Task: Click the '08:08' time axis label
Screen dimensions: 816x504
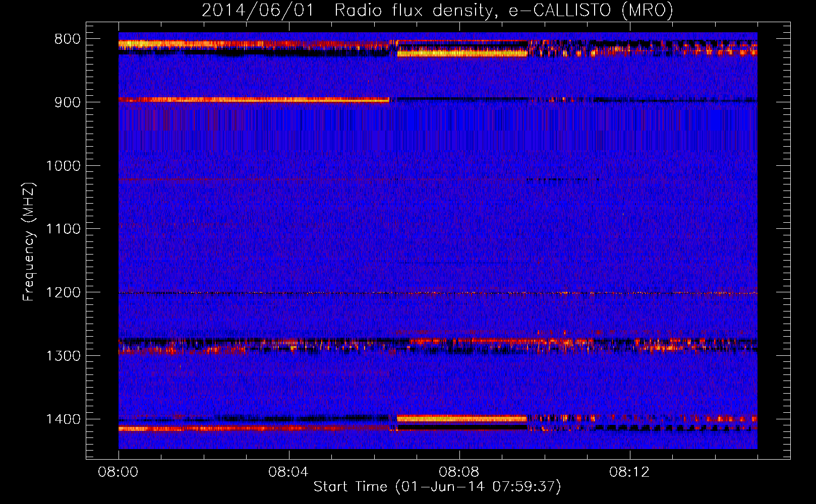Action: pos(459,472)
